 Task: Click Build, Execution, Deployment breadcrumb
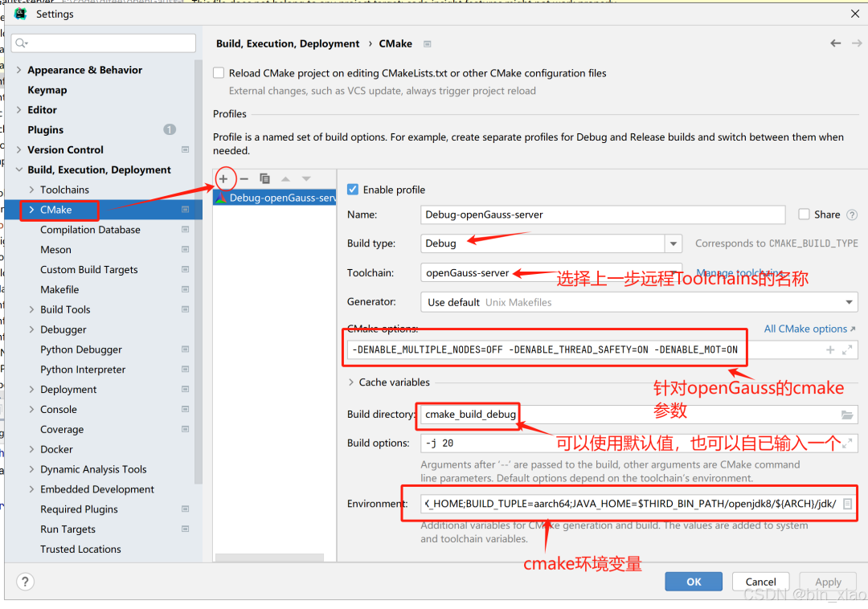click(x=288, y=43)
